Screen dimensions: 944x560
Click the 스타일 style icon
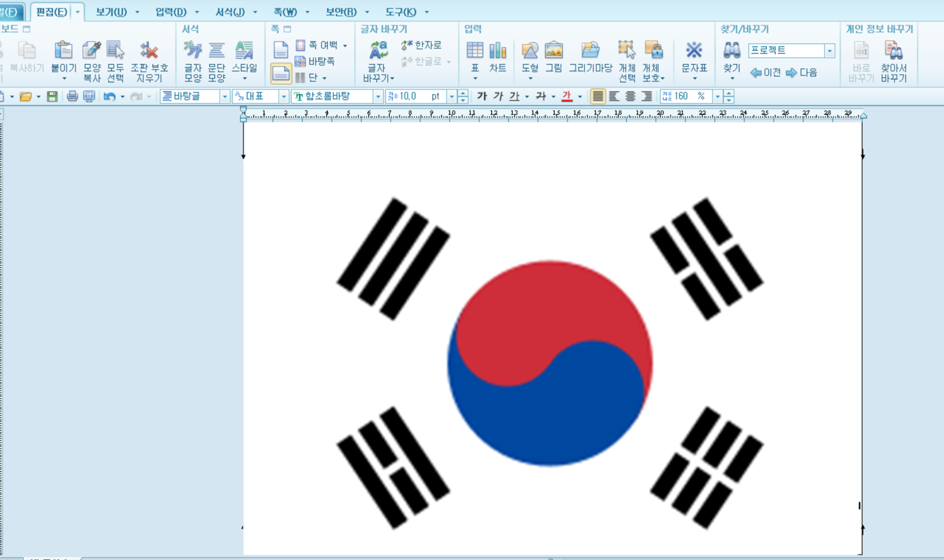tap(244, 51)
